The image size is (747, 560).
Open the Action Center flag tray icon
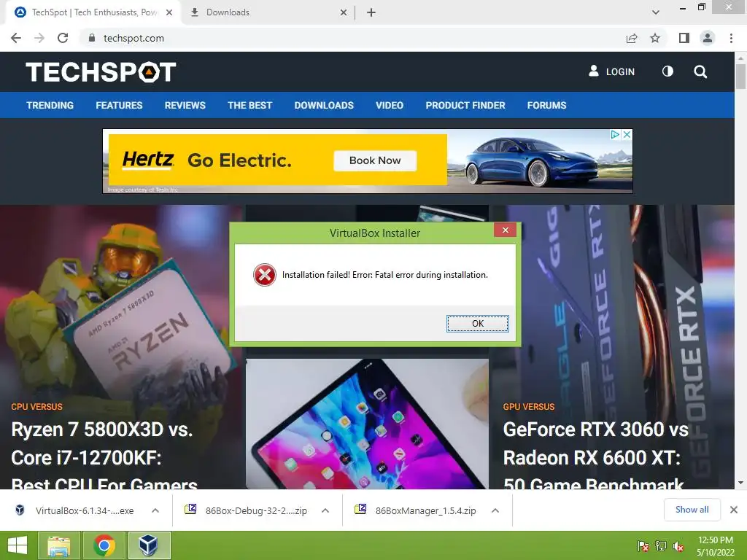point(643,546)
